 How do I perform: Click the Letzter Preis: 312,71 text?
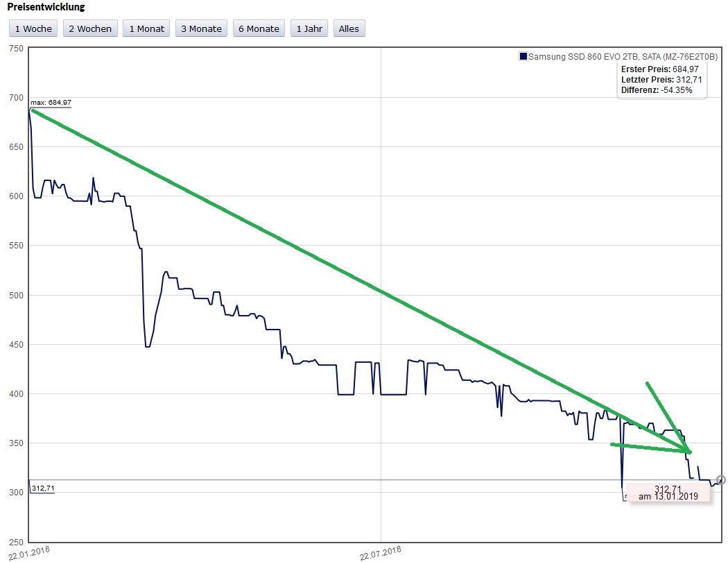pos(661,79)
